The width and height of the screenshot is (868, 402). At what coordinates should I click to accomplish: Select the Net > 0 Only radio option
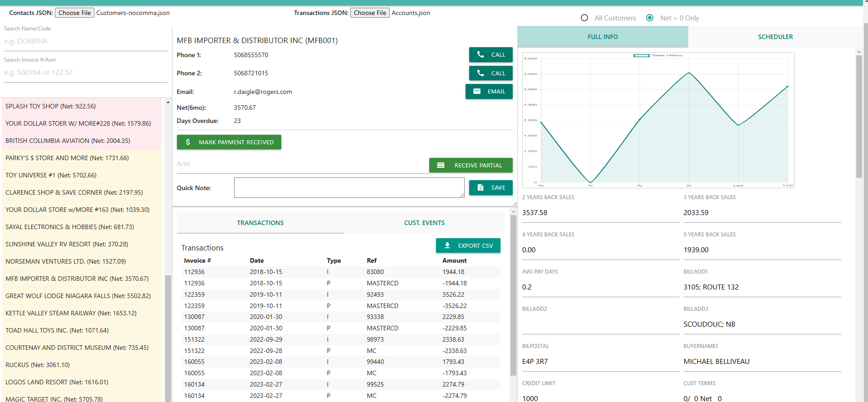coord(650,18)
